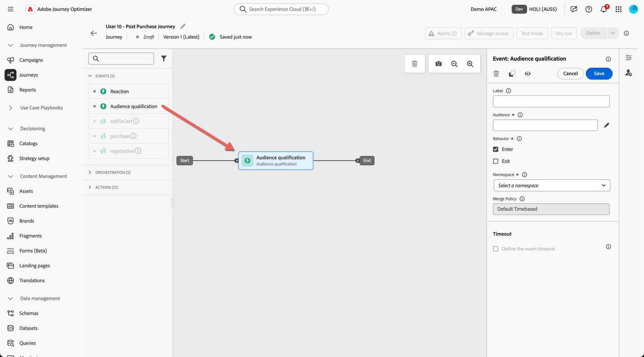
Task: Copy the Audience qualification activity
Action: pyautogui.click(x=512, y=74)
